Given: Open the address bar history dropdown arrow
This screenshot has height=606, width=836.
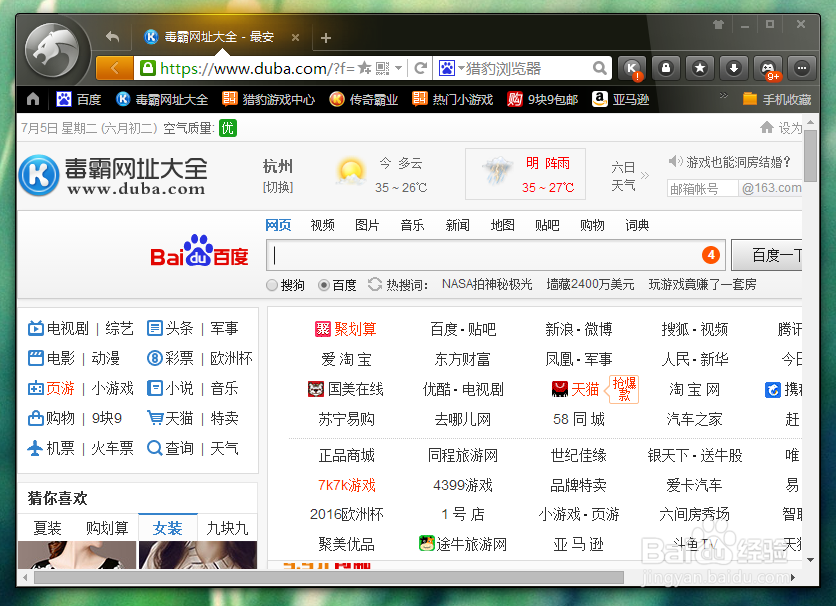Looking at the screenshot, I should (x=398, y=68).
